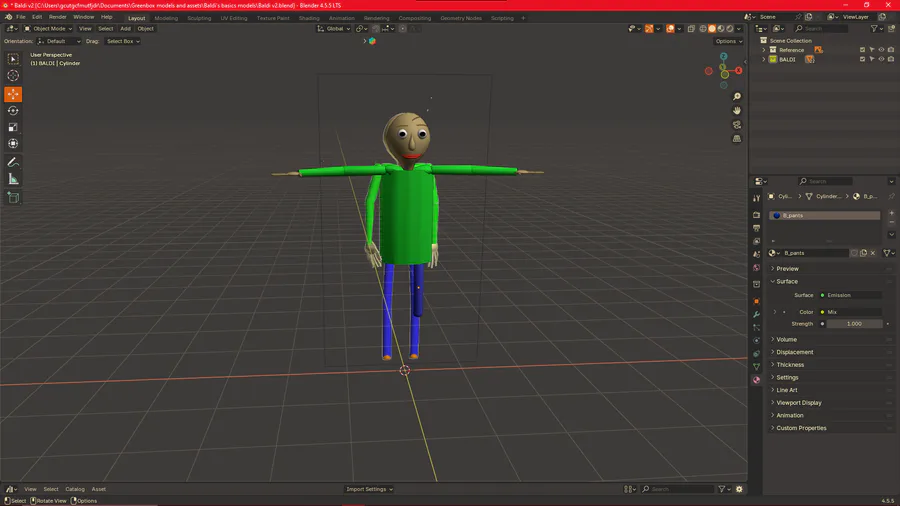Expand the Reference collection
The image size is (900, 506).
(x=763, y=50)
